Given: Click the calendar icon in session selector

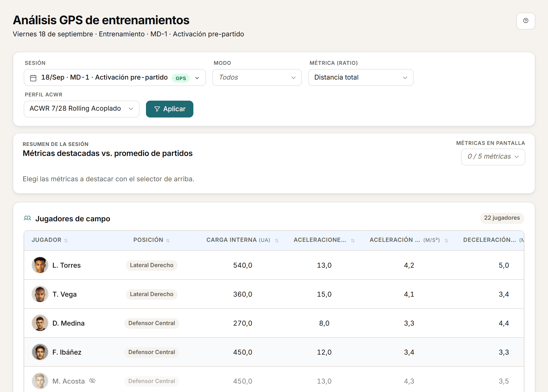Looking at the screenshot, I should [x=33, y=78].
